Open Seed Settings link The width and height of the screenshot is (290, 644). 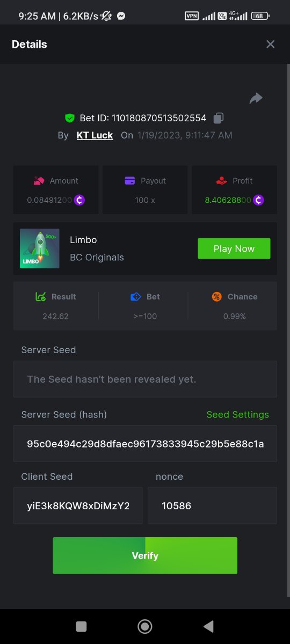pos(238,414)
